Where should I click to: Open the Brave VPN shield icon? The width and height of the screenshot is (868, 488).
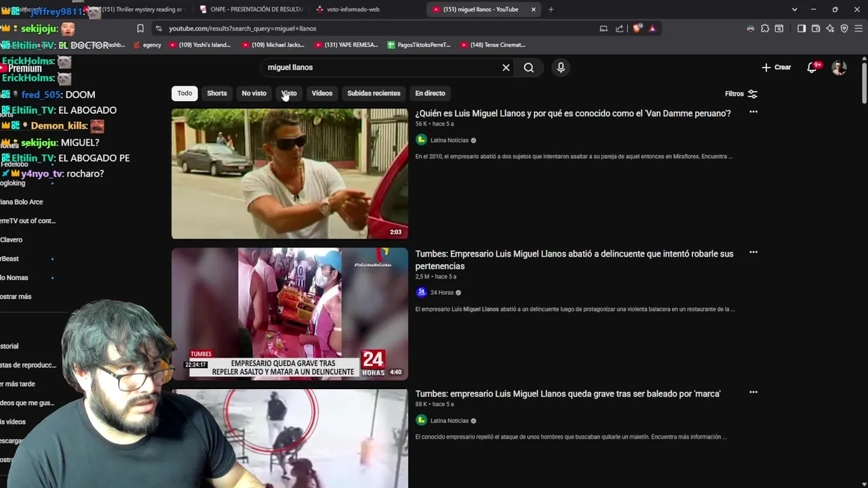[844, 28]
